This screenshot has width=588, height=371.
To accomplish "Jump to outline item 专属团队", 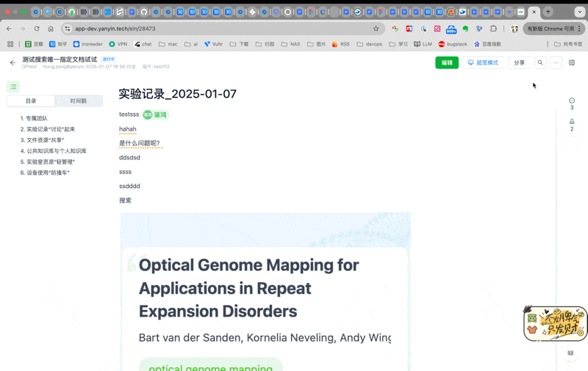I will point(36,118).
